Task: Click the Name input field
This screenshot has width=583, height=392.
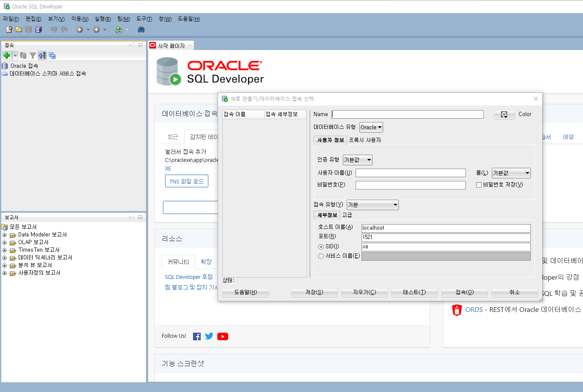Action: click(x=408, y=114)
